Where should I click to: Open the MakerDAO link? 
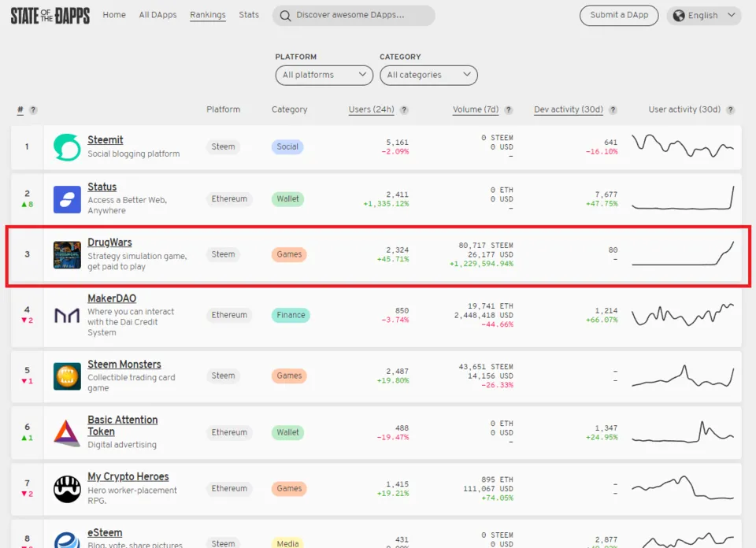pyautogui.click(x=112, y=298)
